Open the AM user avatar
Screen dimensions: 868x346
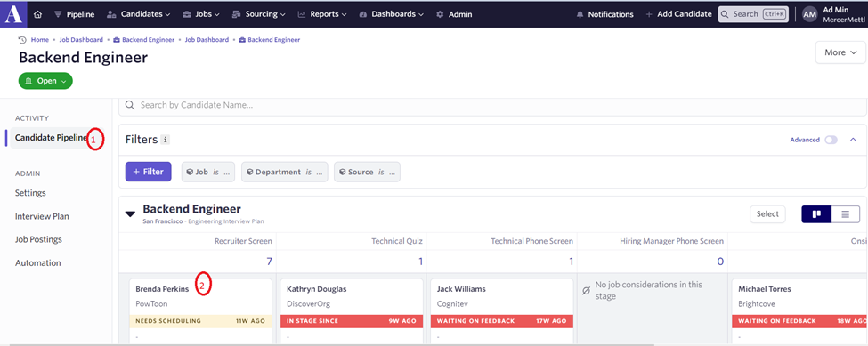(x=809, y=15)
